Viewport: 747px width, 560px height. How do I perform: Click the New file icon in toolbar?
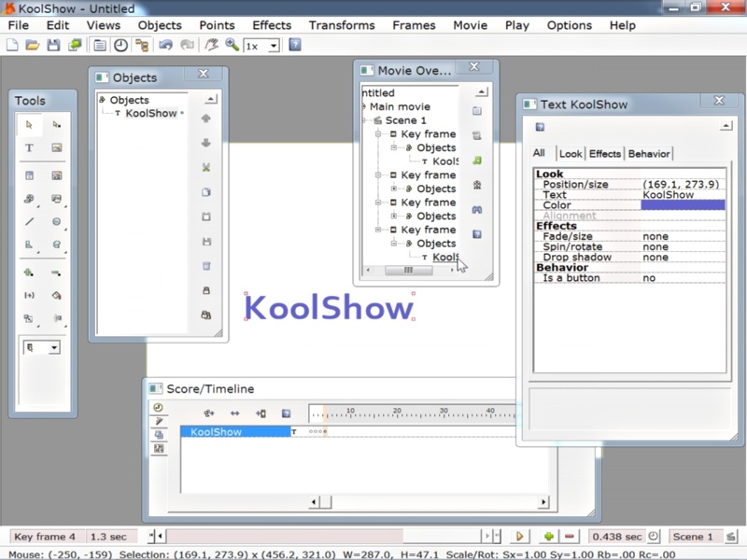coord(12,45)
